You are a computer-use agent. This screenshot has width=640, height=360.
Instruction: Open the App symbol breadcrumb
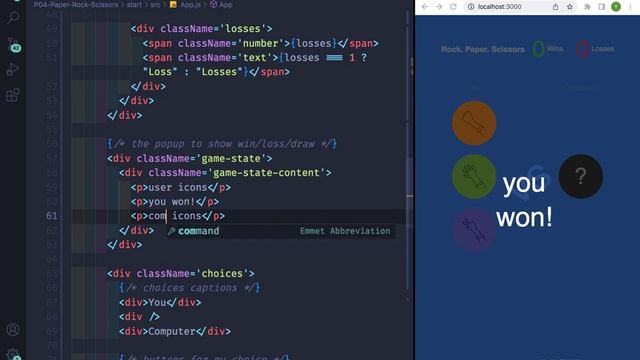pyautogui.click(x=221, y=5)
